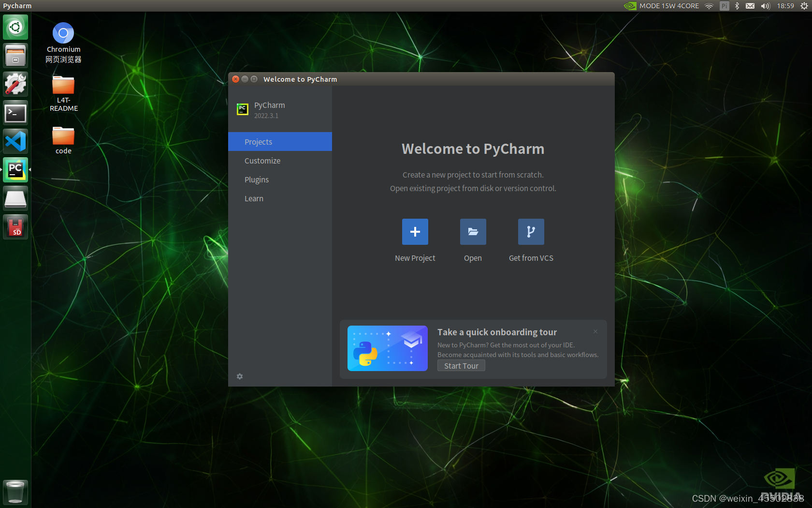Click the mail envelope tray icon
Image resolution: width=812 pixels, height=508 pixels.
(x=750, y=6)
